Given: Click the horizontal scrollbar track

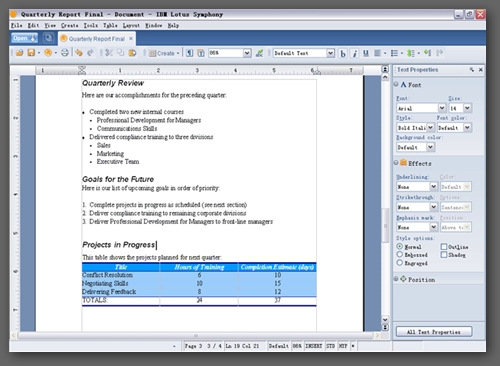Looking at the screenshot, I should 196,335.
